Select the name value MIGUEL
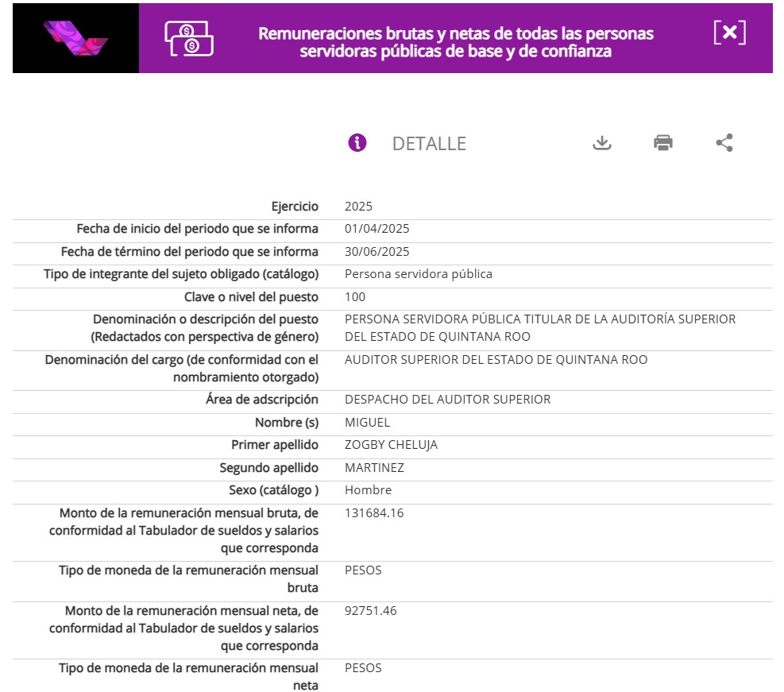 [367, 423]
